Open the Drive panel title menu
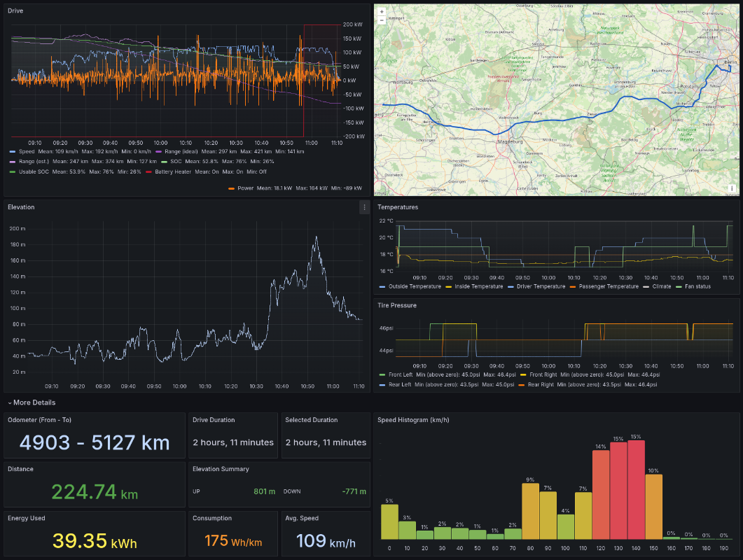 (15, 10)
